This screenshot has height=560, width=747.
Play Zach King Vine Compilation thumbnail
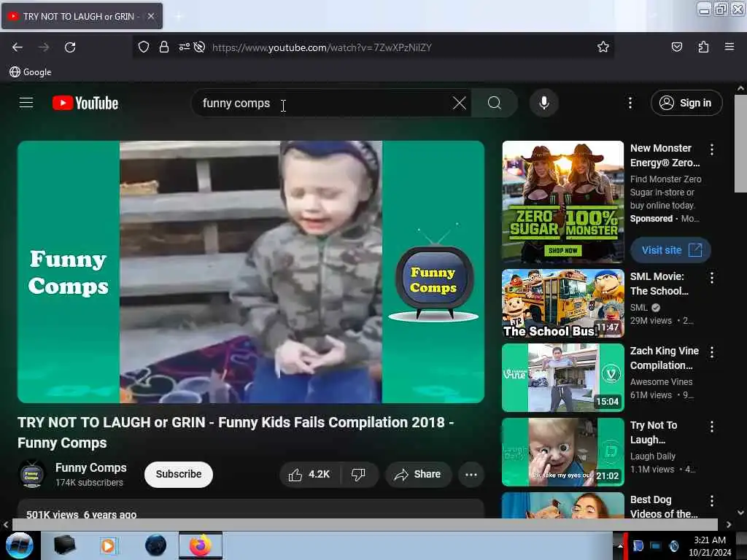[x=562, y=378]
